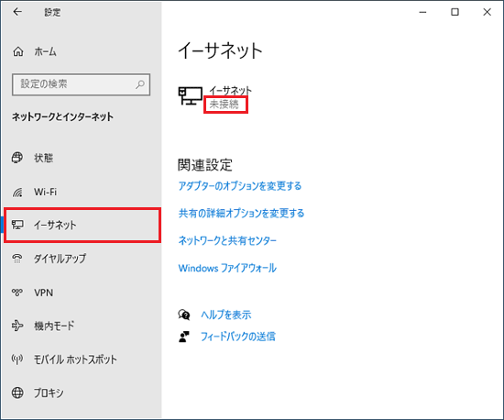Click the large Ethernet adapter icon
This screenshot has height=420, width=504.
[x=191, y=96]
